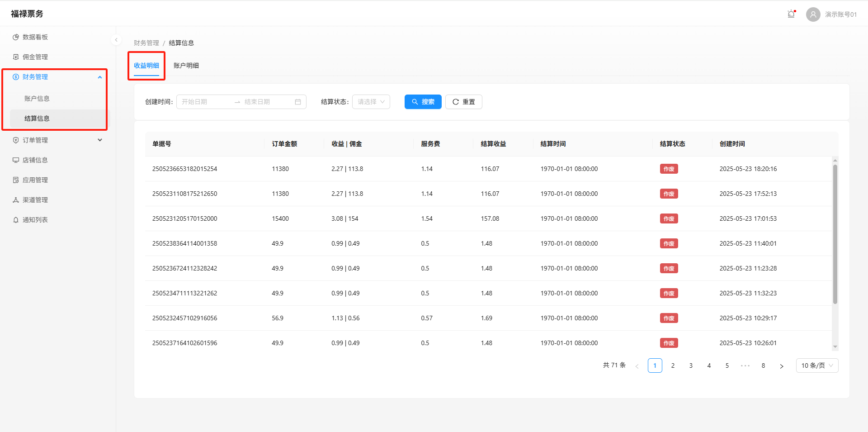This screenshot has width=868, height=432.
Task: Click the notification bell icon
Action: click(791, 14)
